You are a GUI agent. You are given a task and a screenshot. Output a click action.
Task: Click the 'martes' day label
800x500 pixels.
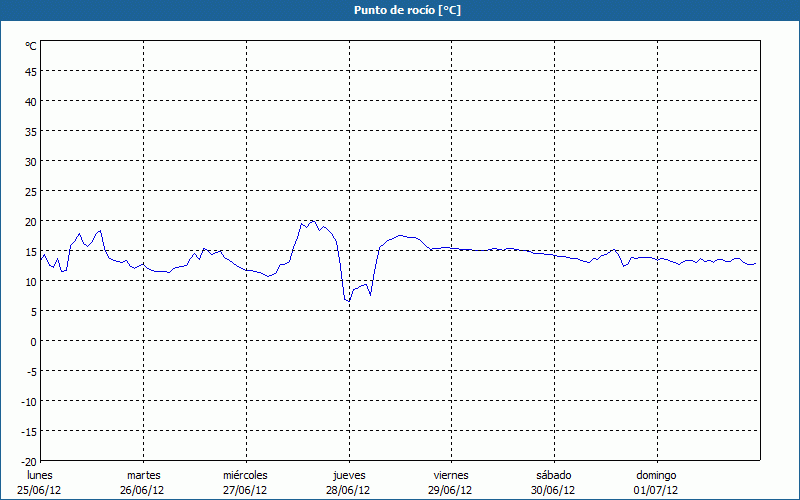pyautogui.click(x=143, y=475)
